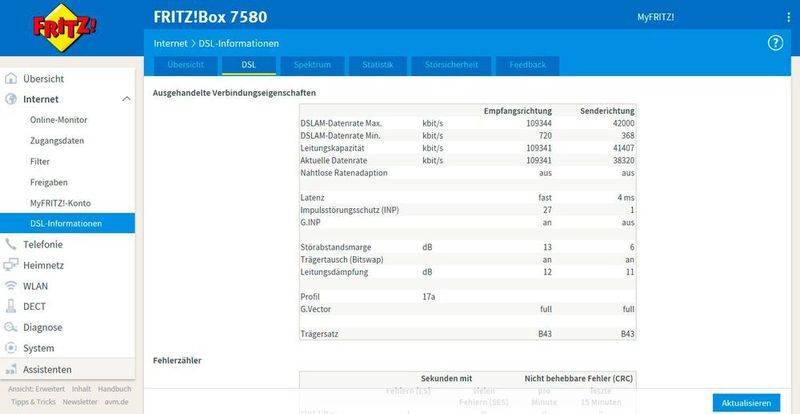Click the Diagnose icon
The image size is (800, 414).
(11, 327)
